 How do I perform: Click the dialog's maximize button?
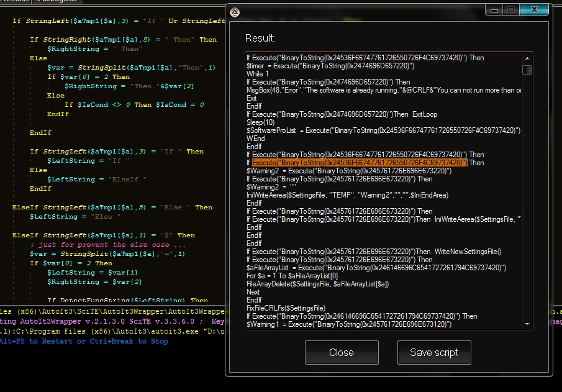coord(511,10)
